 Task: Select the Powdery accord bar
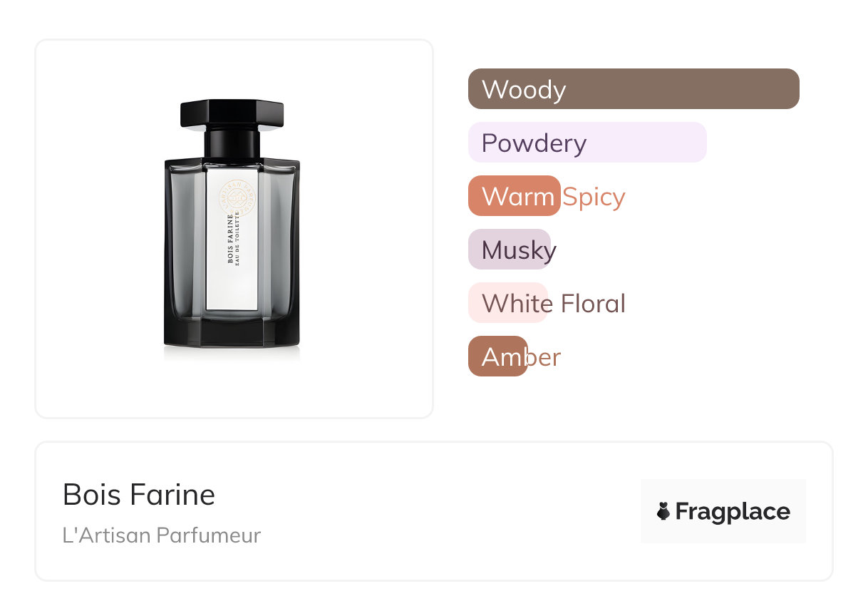(x=587, y=143)
